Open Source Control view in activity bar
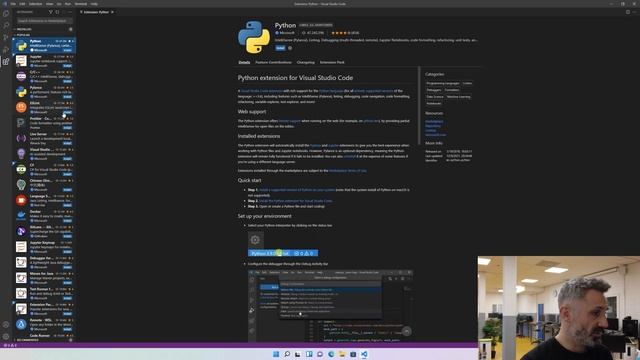The height and width of the screenshot is (360, 640). click(6, 37)
